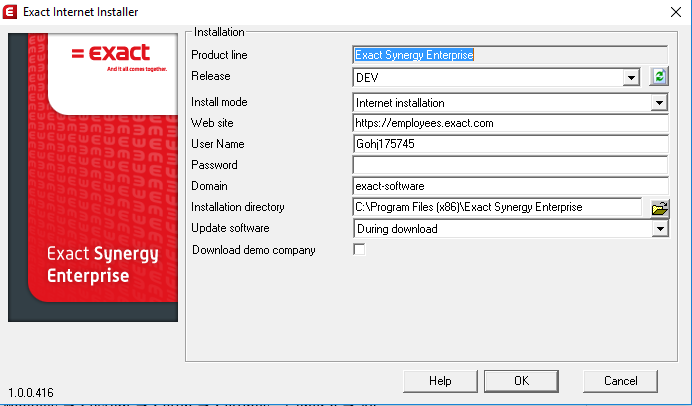Confirm with the OK button
Screen dimensions: 692x406
[521, 381]
